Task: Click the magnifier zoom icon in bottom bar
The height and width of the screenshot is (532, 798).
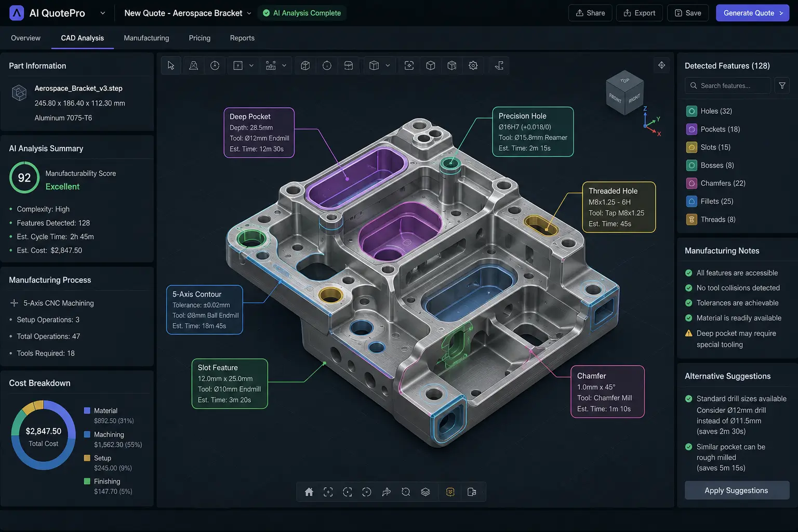Action: pyautogui.click(x=406, y=492)
